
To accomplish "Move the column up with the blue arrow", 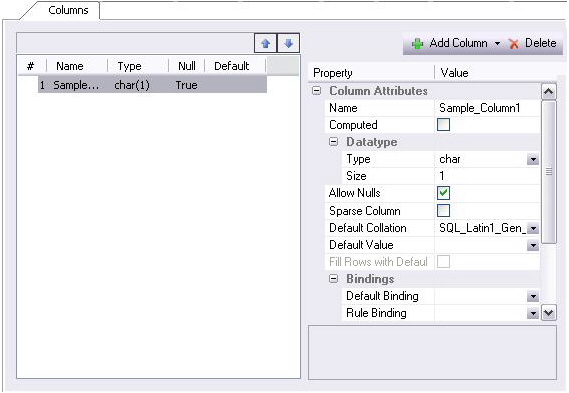I will (266, 44).
